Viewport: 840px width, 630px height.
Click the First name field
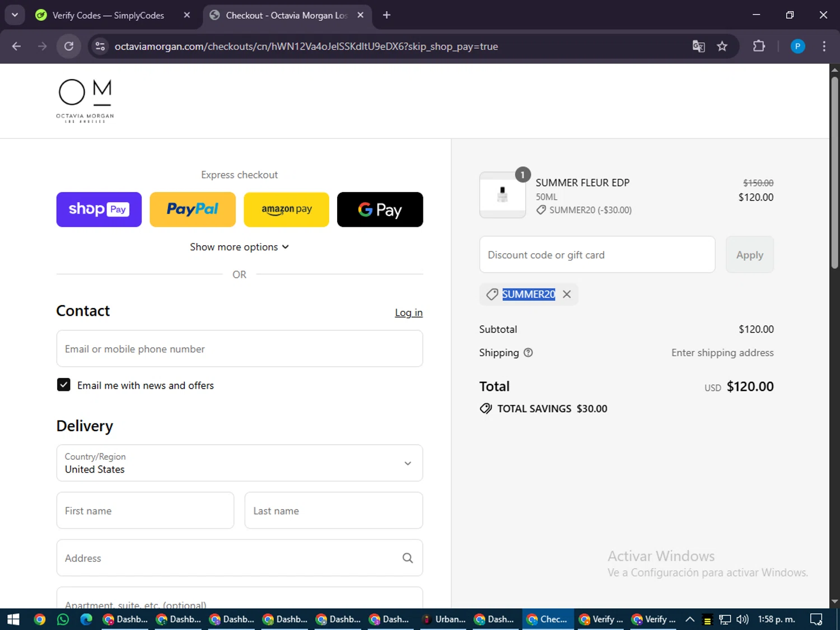coord(145,510)
